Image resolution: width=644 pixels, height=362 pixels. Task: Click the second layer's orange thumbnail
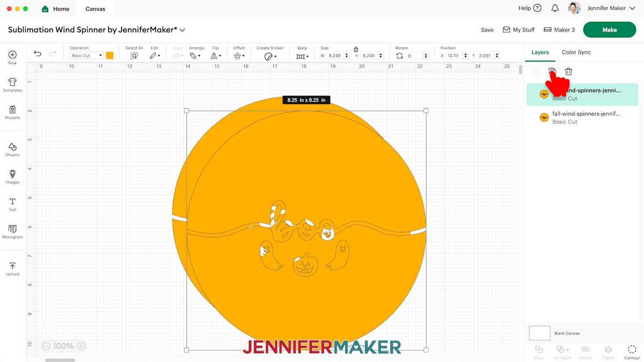click(x=544, y=117)
